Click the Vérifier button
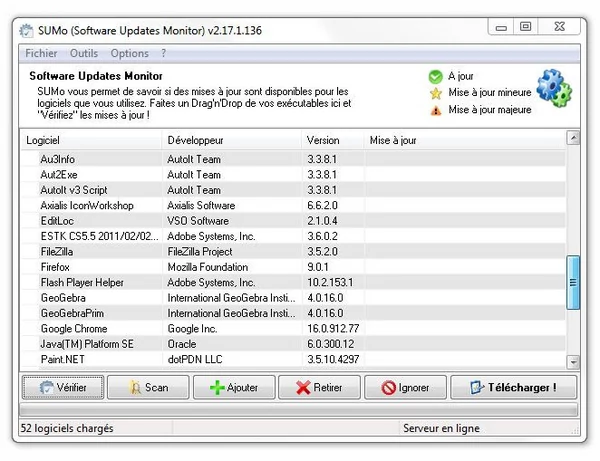The width and height of the screenshot is (600, 461). pos(63,388)
